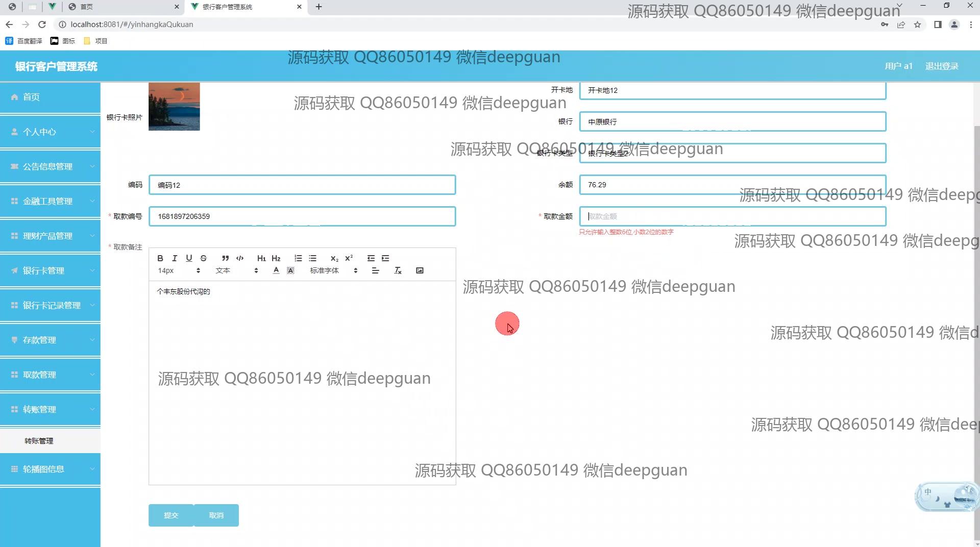Reload the current page

pyautogui.click(x=42, y=24)
